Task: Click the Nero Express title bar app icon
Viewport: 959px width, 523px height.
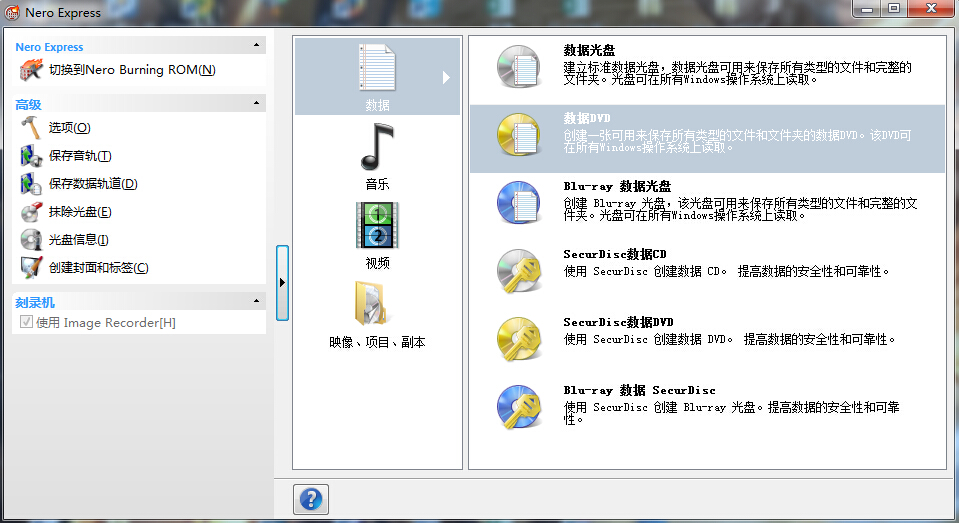Action: tap(12, 12)
